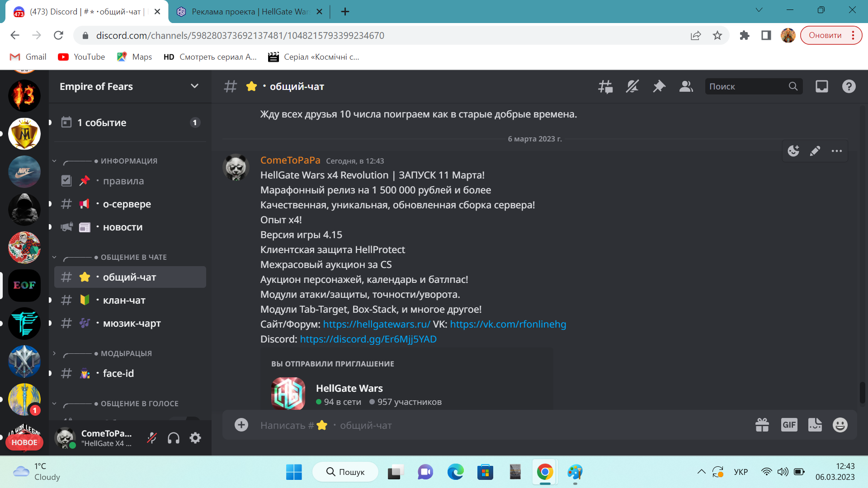This screenshot has height=488, width=868.
Task: Open the клан-чат channel
Action: click(x=130, y=300)
